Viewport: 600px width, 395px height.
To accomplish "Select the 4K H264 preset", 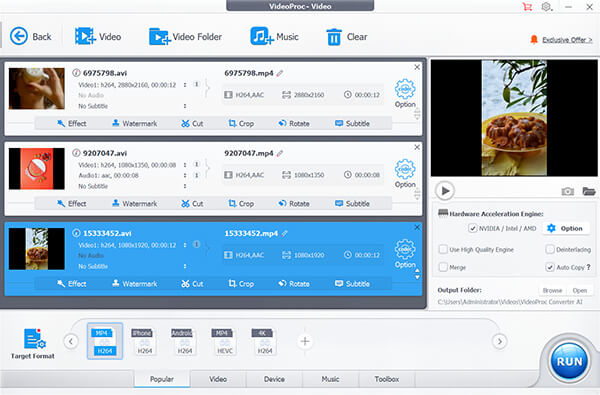I will (x=264, y=341).
